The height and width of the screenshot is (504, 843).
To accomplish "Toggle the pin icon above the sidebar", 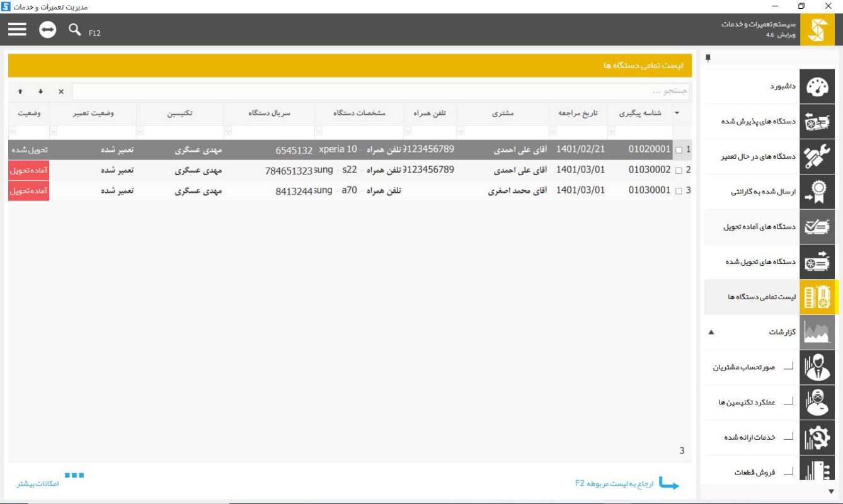I will tap(709, 59).
